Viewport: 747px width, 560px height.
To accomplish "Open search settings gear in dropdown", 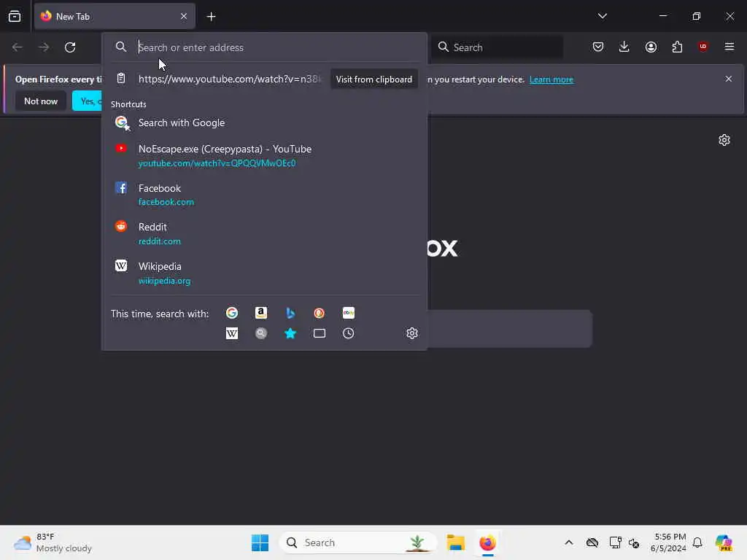I will 412,333.
